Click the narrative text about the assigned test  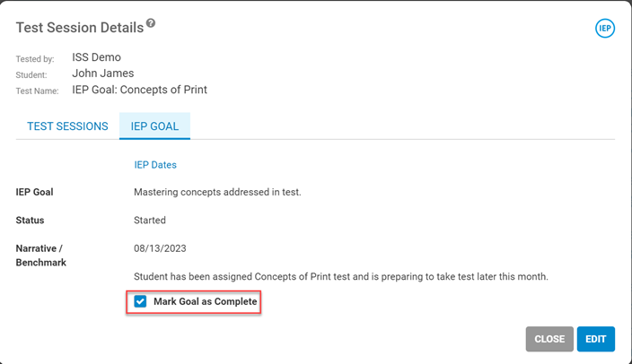click(x=341, y=277)
